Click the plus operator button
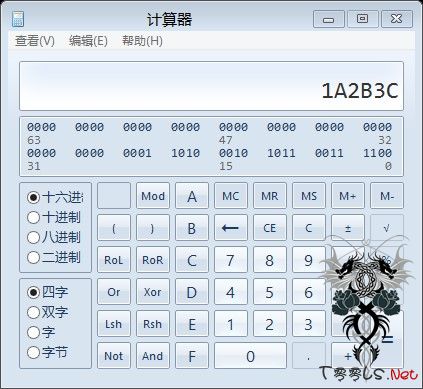 [348, 356]
